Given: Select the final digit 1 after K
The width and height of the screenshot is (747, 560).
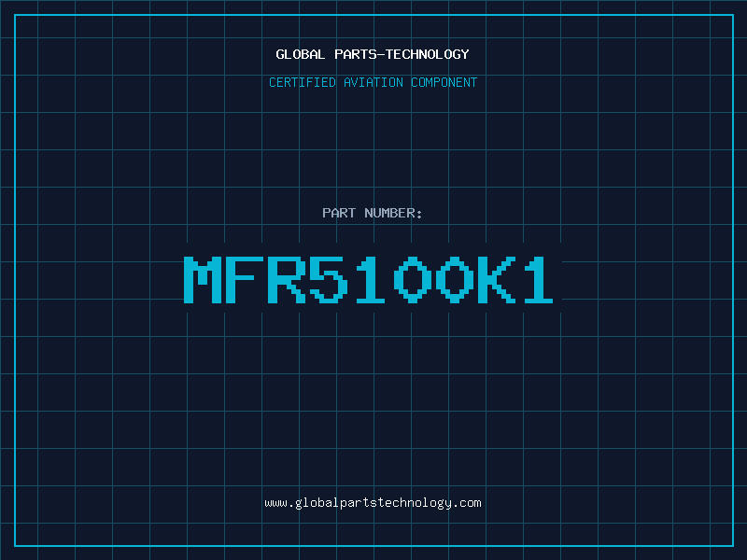Looking at the screenshot, I should pyautogui.click(x=539, y=280).
